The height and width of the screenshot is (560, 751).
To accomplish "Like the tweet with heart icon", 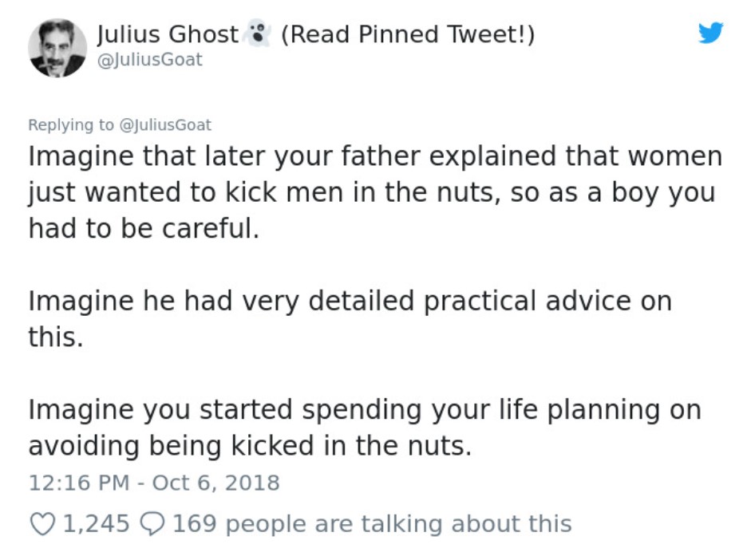I will [x=42, y=523].
